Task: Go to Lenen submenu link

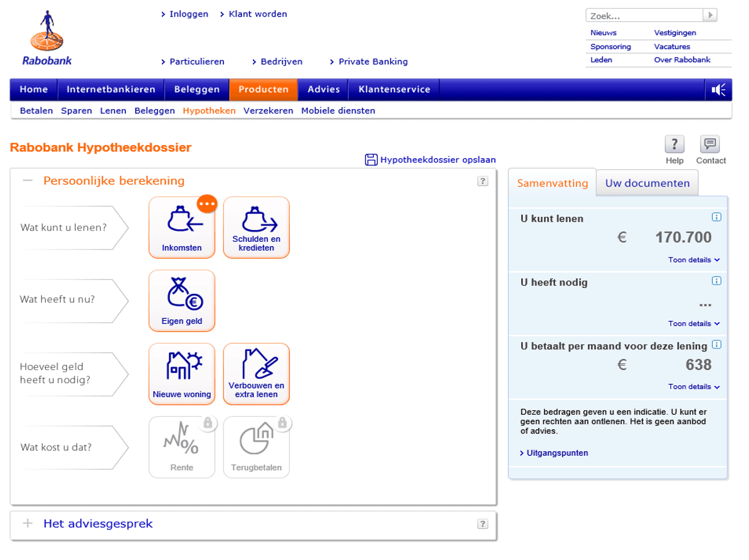Action: (113, 110)
